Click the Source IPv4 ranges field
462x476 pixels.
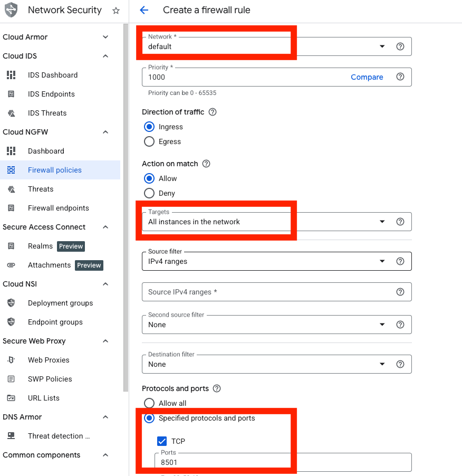coord(277,292)
